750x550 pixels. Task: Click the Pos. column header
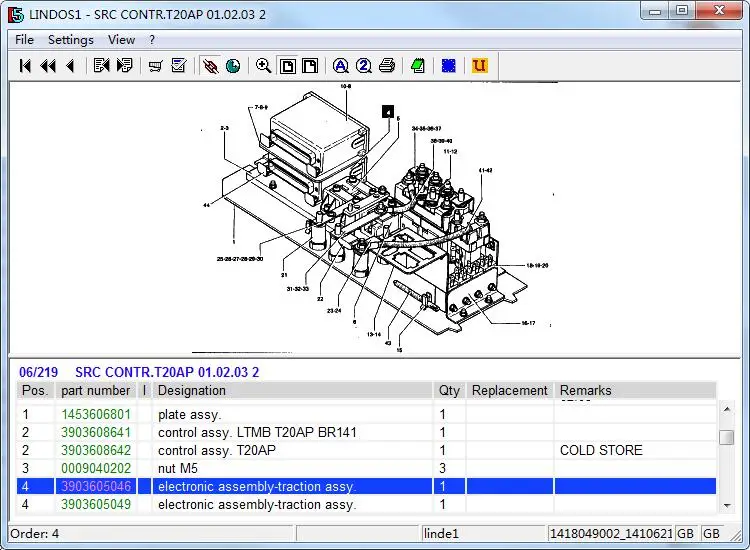(x=35, y=390)
